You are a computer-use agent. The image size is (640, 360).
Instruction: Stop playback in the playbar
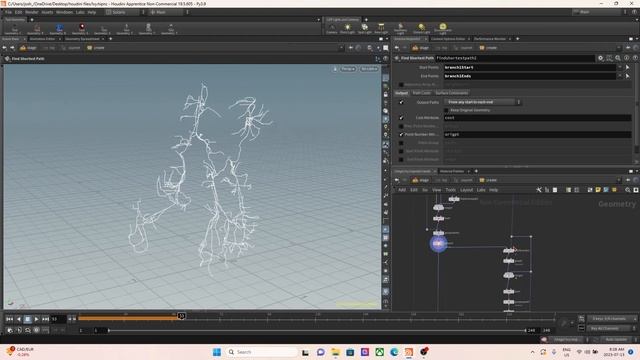pos(28,319)
